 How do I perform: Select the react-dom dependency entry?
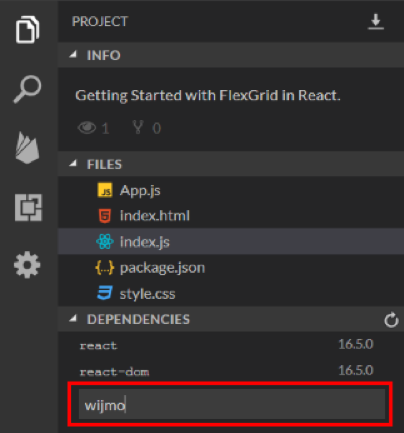pyautogui.click(x=114, y=372)
